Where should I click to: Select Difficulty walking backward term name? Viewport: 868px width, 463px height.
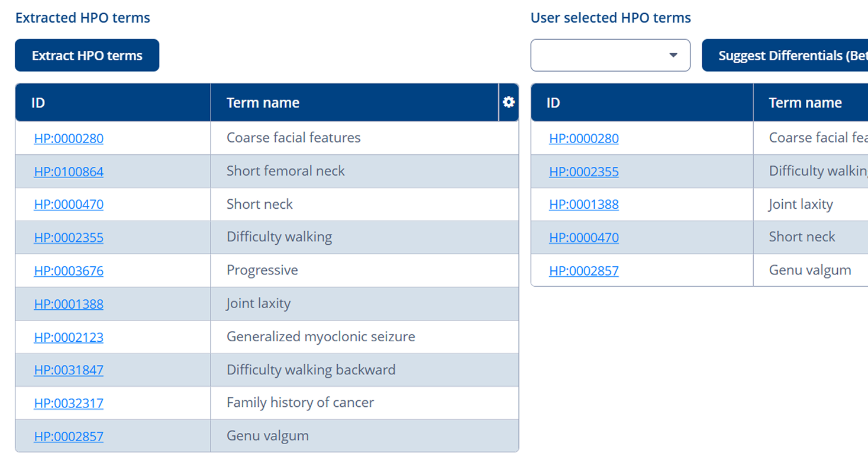(x=311, y=370)
